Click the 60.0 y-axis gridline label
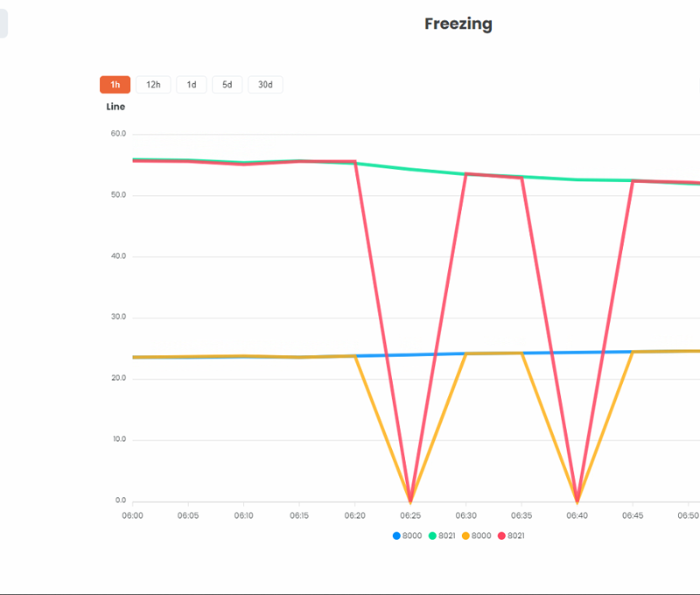700x595 pixels. pyautogui.click(x=116, y=133)
